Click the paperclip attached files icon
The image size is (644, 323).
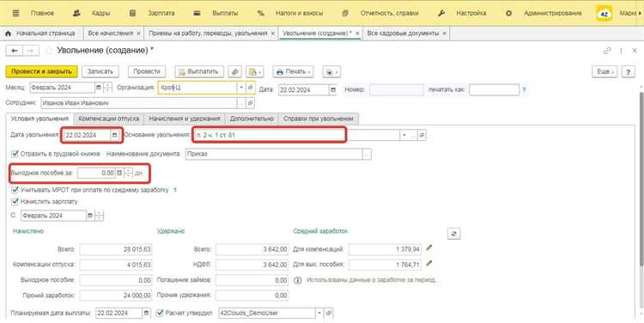tap(235, 71)
